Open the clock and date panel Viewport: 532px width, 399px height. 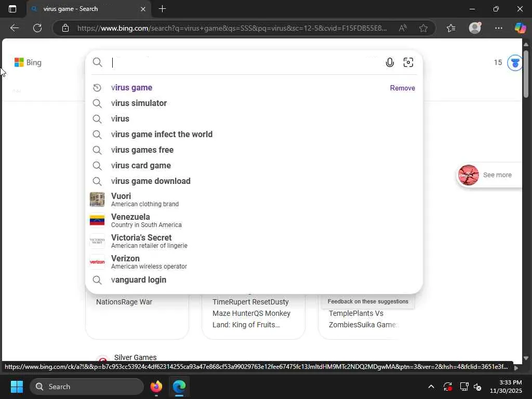506,387
